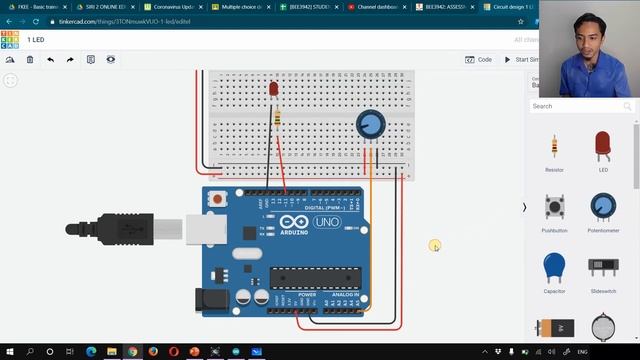
Task: Open Windows taskbar search
Action: point(30,352)
